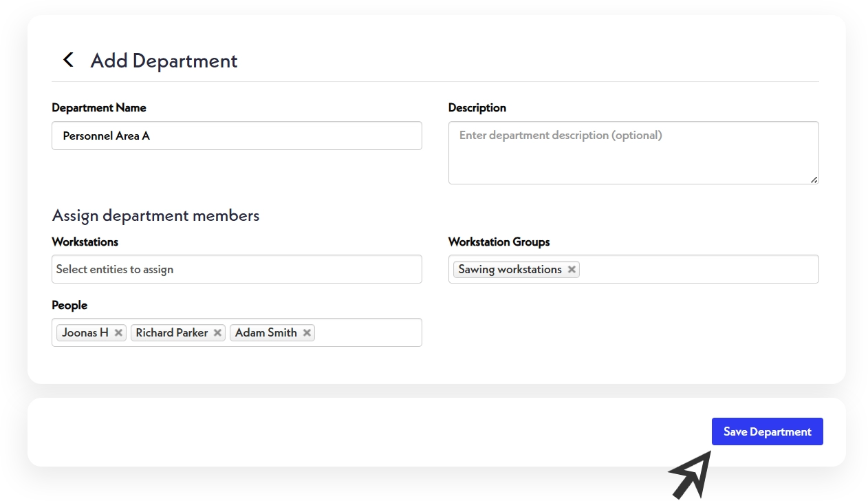Open the Workstations selection dropdown
868x501 pixels.
point(237,269)
